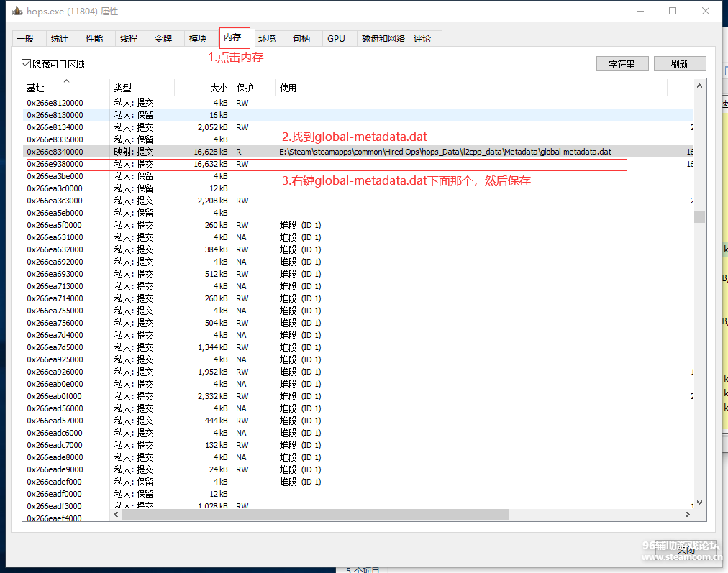Open the 线程 tab

(129, 39)
